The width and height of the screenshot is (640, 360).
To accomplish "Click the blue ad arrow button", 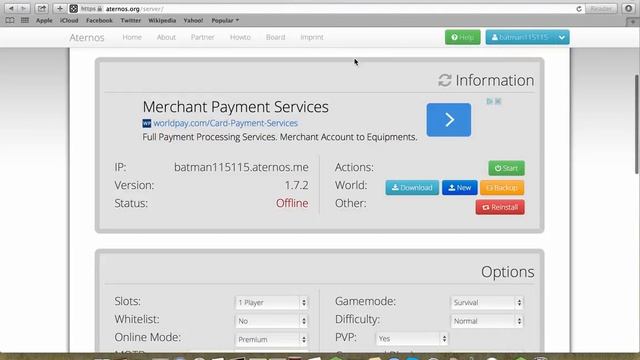I will (x=449, y=120).
